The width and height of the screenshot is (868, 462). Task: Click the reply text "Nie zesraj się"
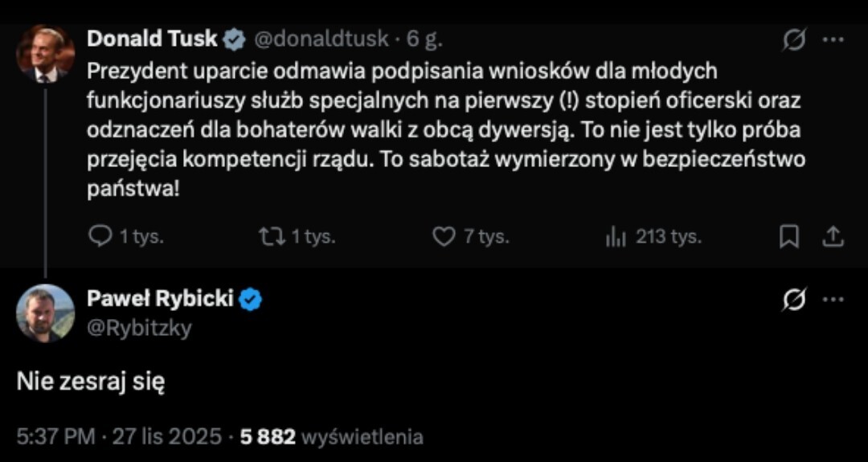click(91, 382)
